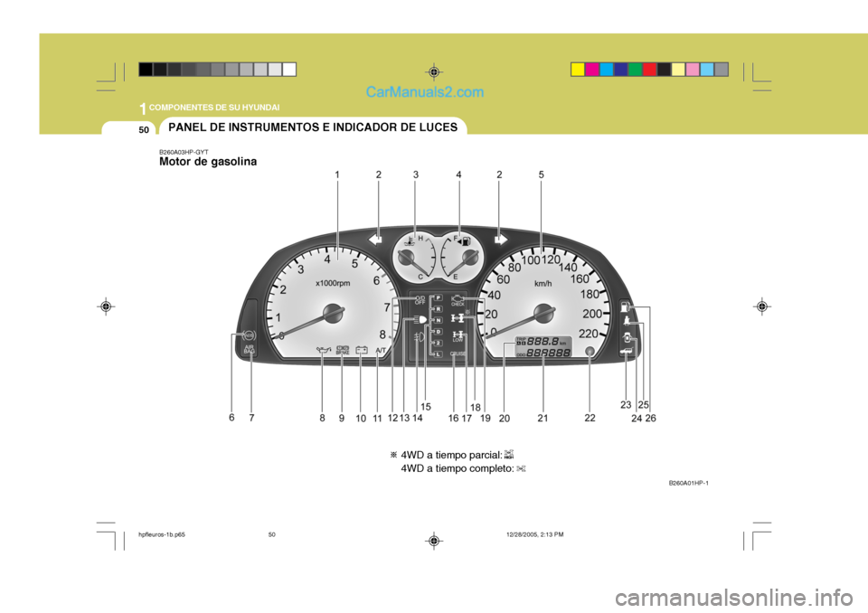
Task: Select the 4WD indicator above the LOW indicator
Action: click(458, 318)
